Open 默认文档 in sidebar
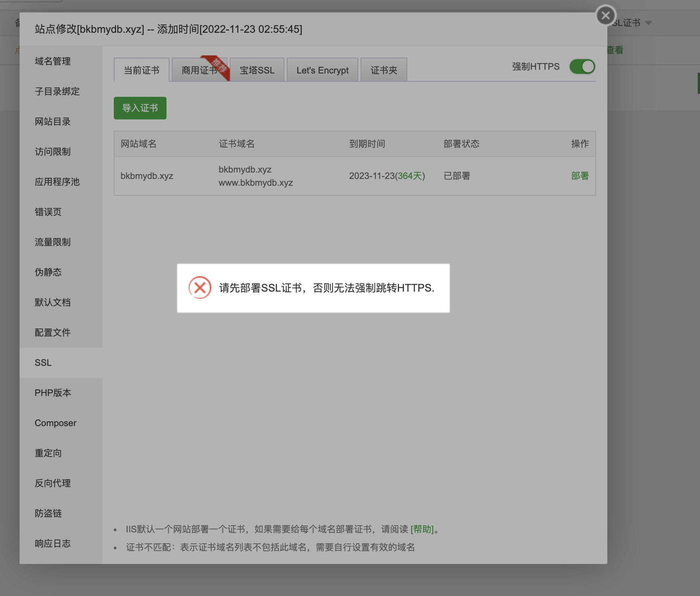Viewport: 700px width, 596px height. pos(61,302)
